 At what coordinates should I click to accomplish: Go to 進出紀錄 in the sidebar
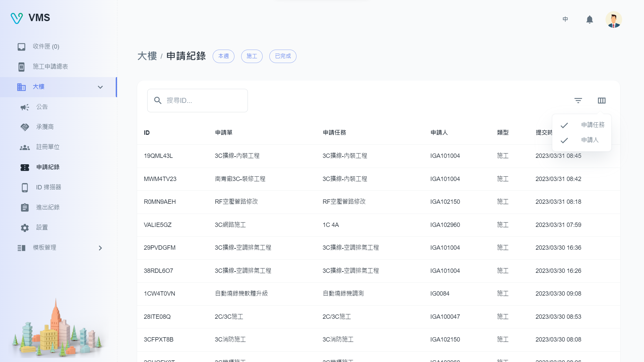(48, 207)
